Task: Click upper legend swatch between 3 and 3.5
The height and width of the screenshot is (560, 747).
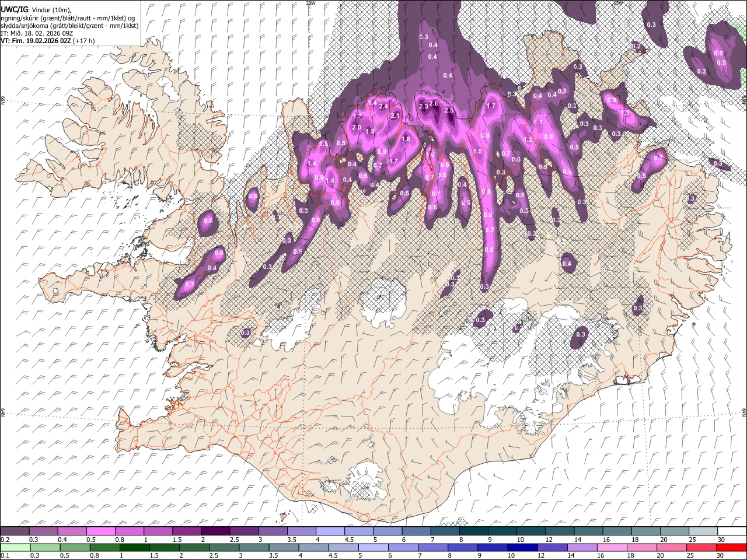Action: coord(273,531)
